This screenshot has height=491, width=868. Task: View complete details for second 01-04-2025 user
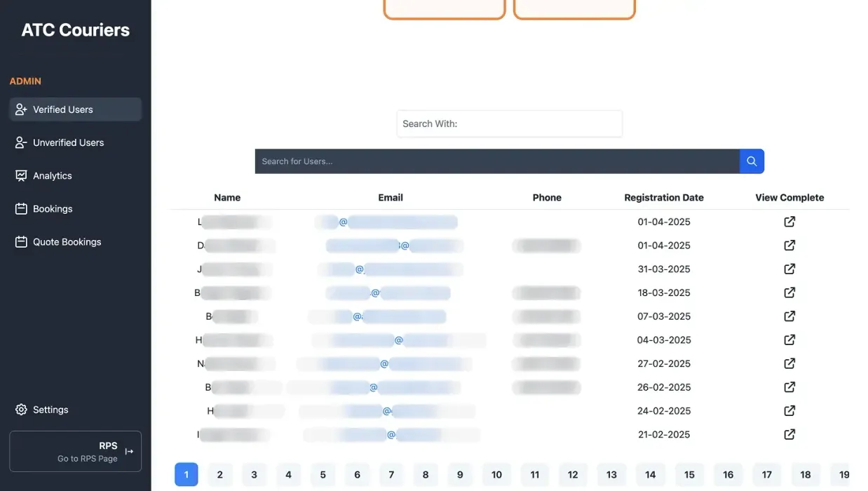click(x=789, y=245)
